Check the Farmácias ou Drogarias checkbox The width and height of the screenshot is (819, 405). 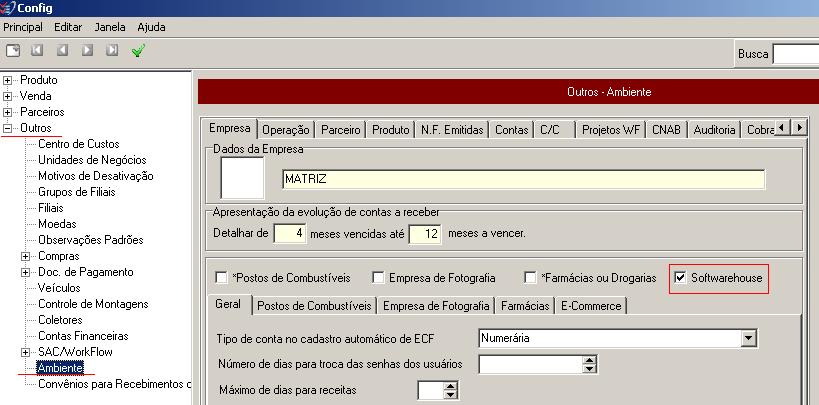530,277
